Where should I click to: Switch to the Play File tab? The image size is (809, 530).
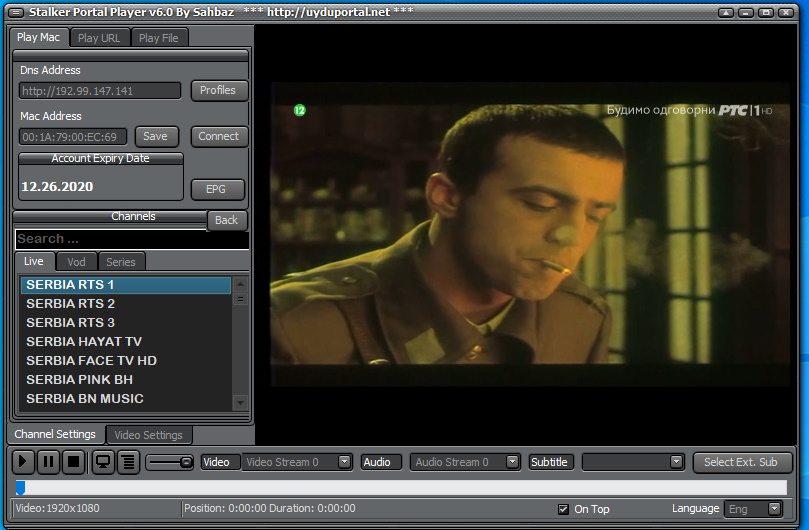tap(158, 38)
